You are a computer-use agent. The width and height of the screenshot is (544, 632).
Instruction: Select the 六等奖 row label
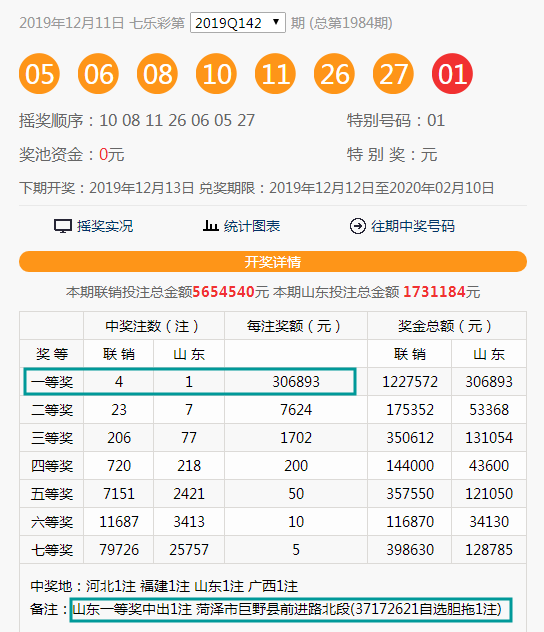(52, 522)
